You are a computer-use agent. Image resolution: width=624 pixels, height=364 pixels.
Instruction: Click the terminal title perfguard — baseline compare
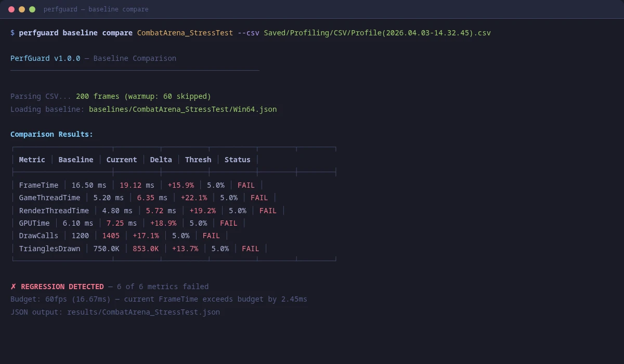point(96,9)
